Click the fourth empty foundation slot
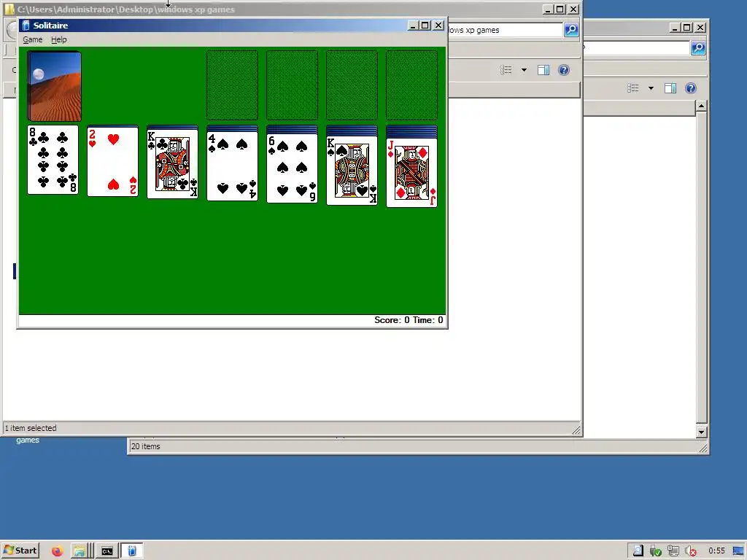Screen dimensions: 747x560 click(x=411, y=85)
